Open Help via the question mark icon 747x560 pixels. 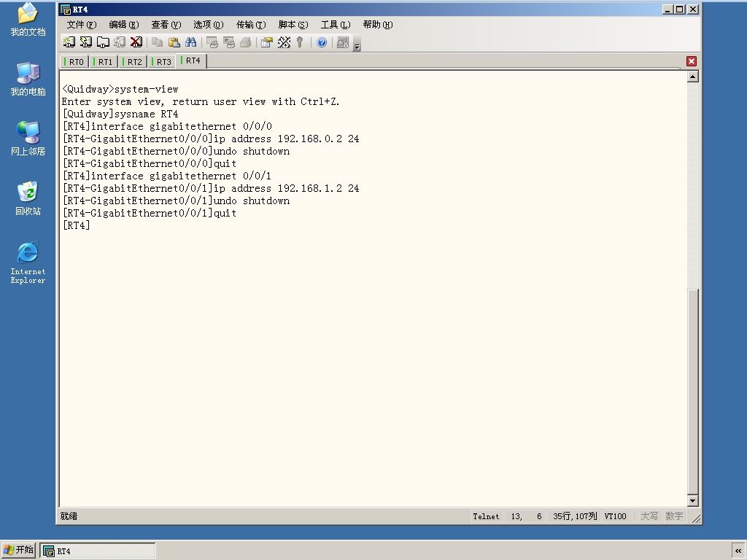click(322, 42)
